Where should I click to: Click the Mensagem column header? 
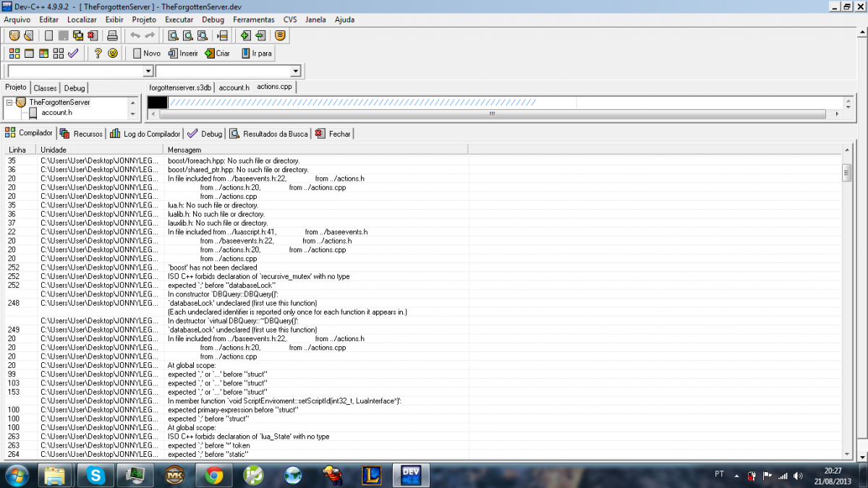pyautogui.click(x=316, y=149)
